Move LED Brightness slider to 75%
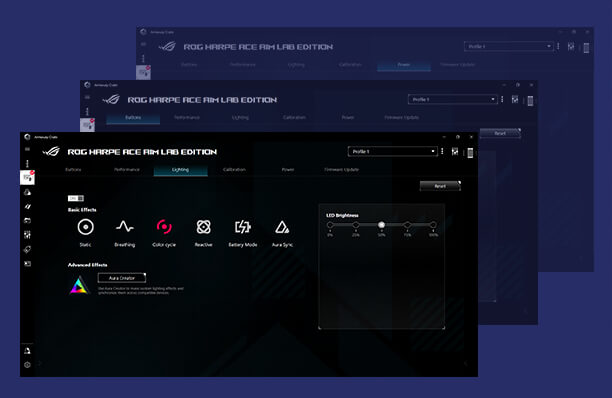The width and height of the screenshot is (612, 398). (x=407, y=225)
